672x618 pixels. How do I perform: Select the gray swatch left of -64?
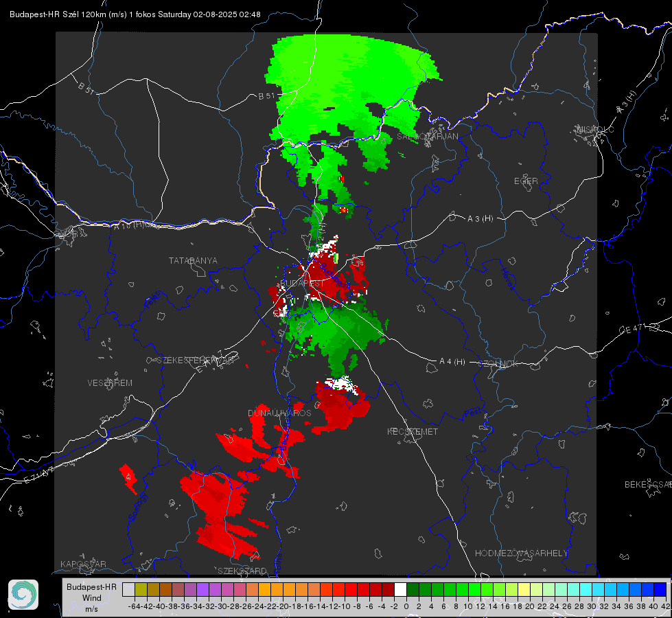click(128, 590)
